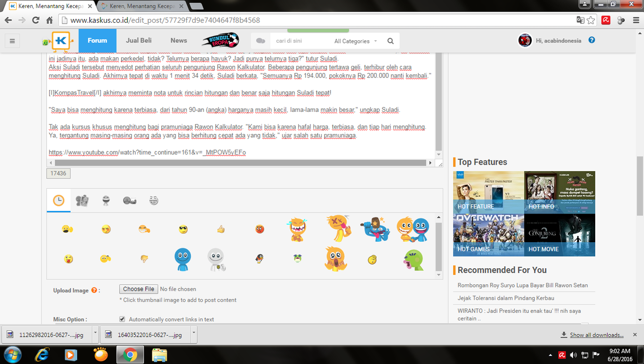The height and width of the screenshot is (364, 644).
Task: Open the Forum menu
Action: (97, 41)
